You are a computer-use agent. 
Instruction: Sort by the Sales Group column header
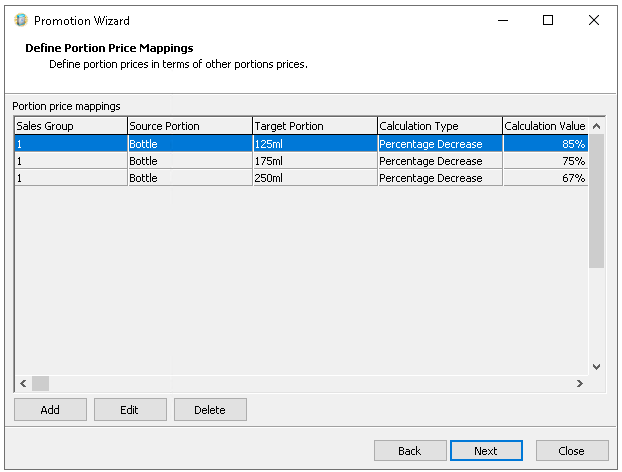pos(70,126)
